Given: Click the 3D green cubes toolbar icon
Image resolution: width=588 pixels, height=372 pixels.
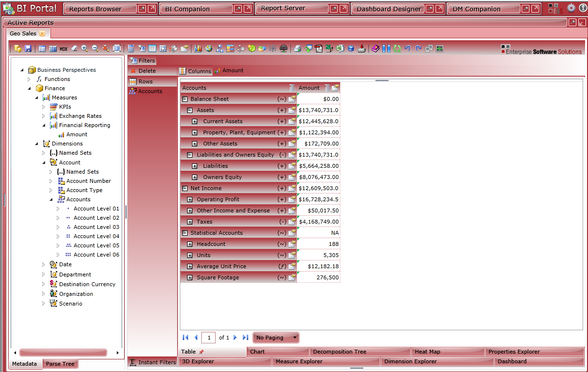Looking at the screenshot, I should (252, 49).
